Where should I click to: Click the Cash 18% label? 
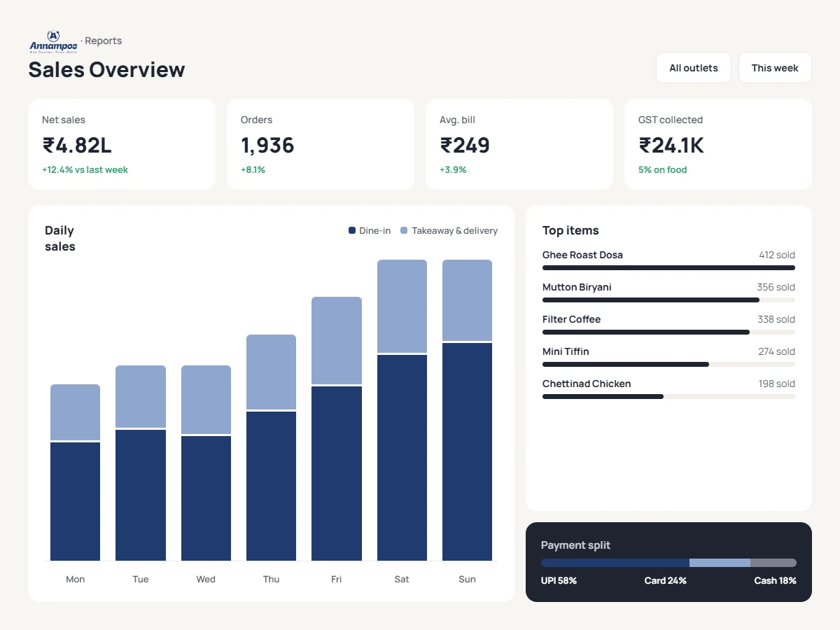(x=775, y=580)
